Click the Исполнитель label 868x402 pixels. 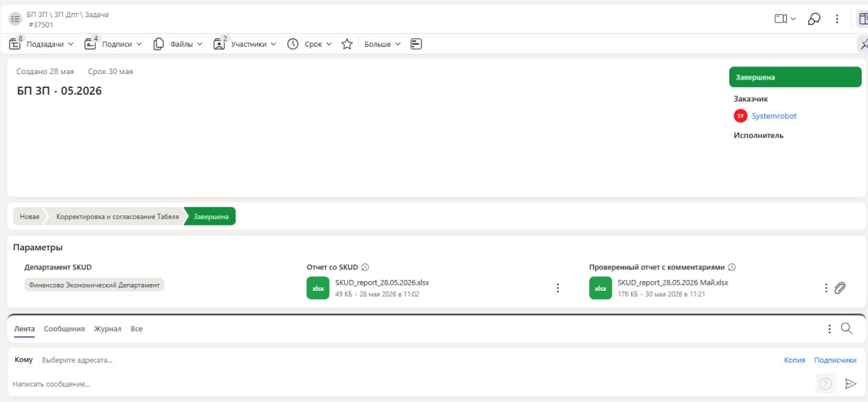click(758, 135)
